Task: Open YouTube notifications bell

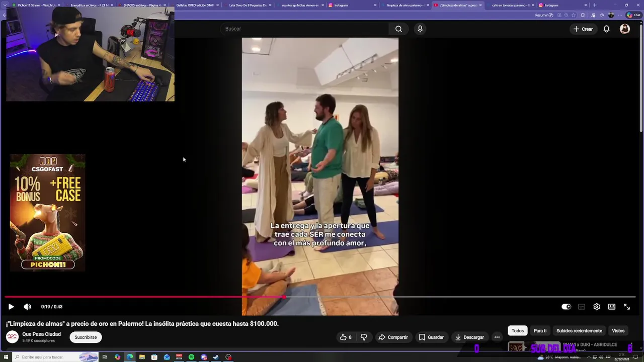Action: pyautogui.click(x=606, y=29)
